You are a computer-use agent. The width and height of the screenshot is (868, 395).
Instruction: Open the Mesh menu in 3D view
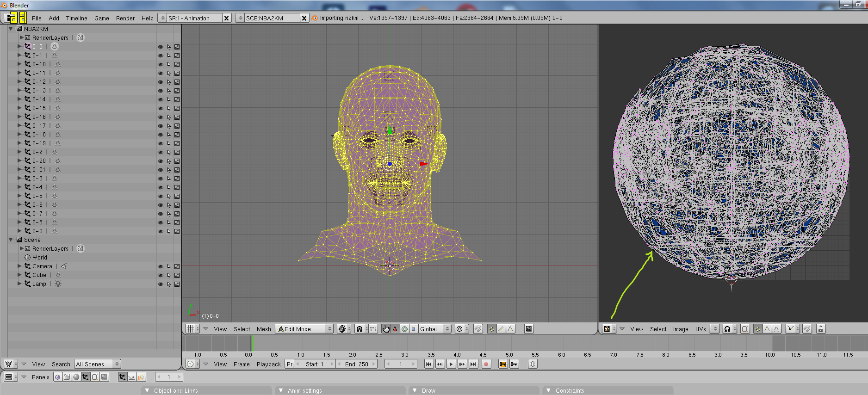click(264, 329)
